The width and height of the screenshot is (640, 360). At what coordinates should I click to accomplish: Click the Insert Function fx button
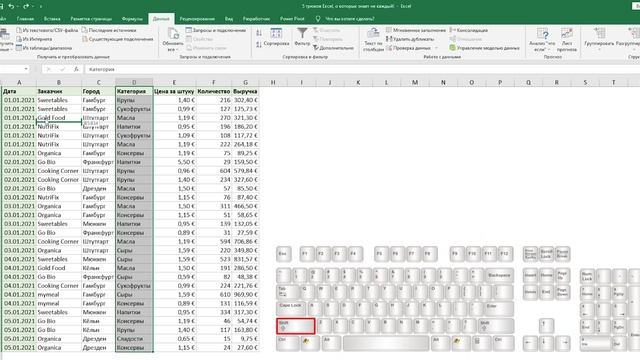coord(76,69)
